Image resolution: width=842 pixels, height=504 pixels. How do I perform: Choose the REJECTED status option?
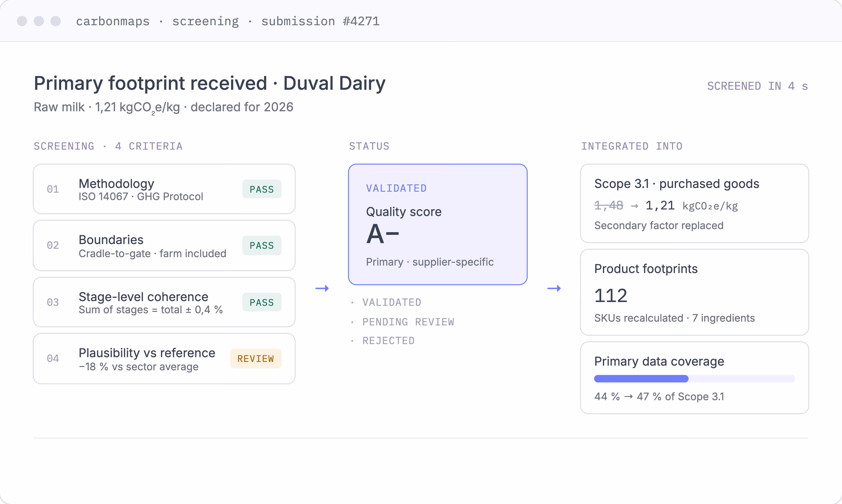[388, 341]
